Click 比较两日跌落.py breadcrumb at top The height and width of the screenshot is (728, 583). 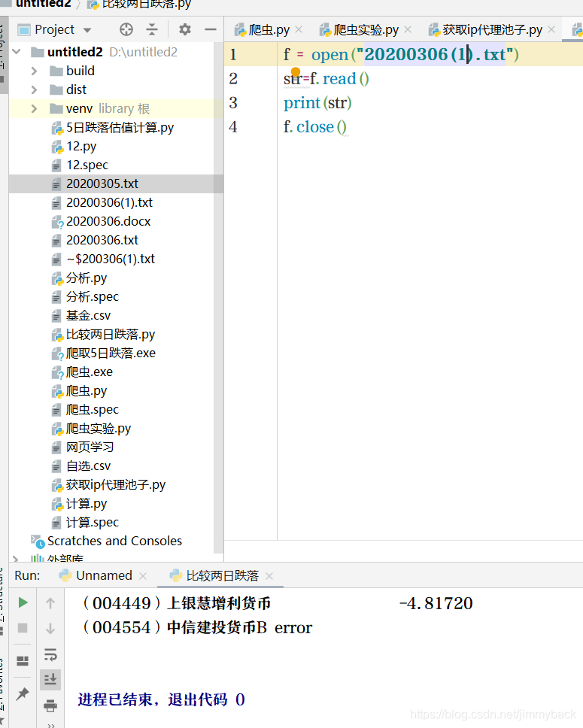pos(147,5)
